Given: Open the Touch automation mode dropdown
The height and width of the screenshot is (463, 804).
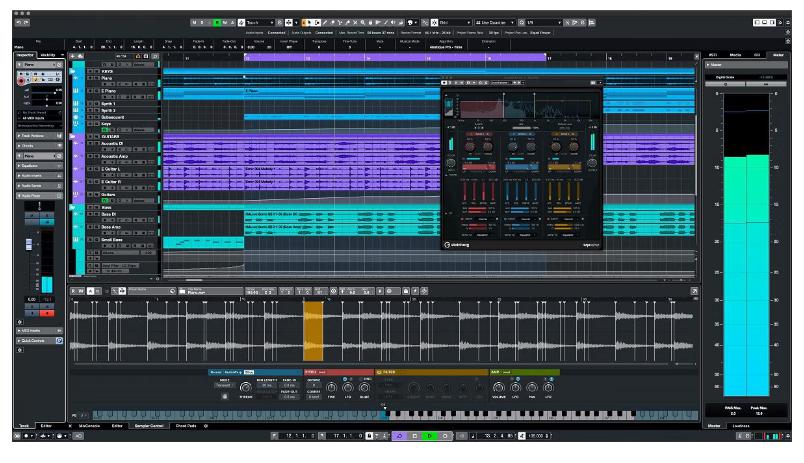Looking at the screenshot, I should 258,21.
